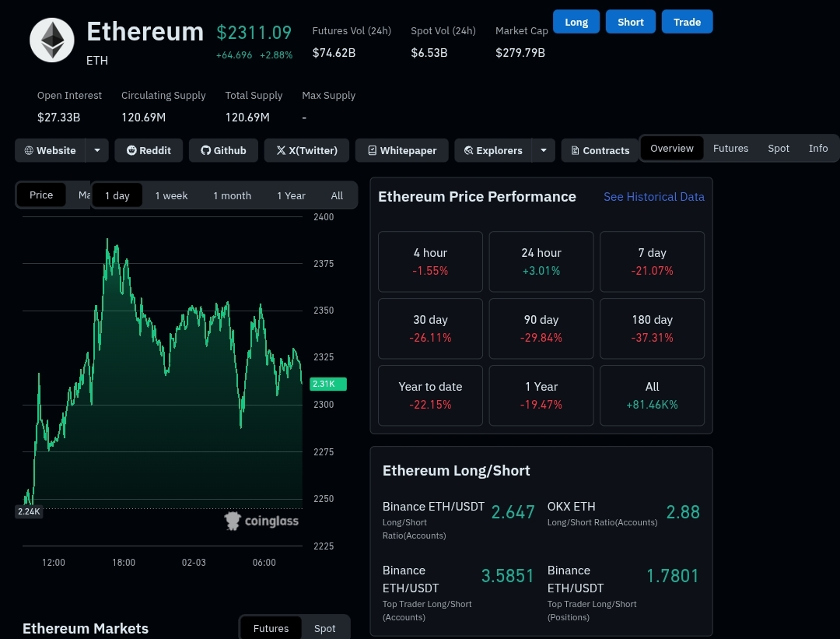
Task: Click the Spot Vol value $6.53B
Action: click(x=429, y=52)
